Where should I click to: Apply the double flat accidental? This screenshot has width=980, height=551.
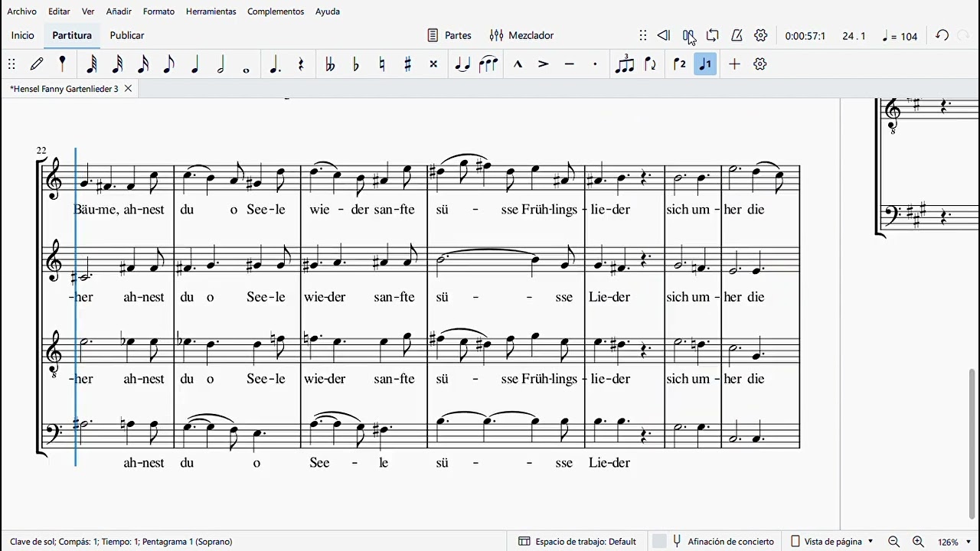[330, 64]
